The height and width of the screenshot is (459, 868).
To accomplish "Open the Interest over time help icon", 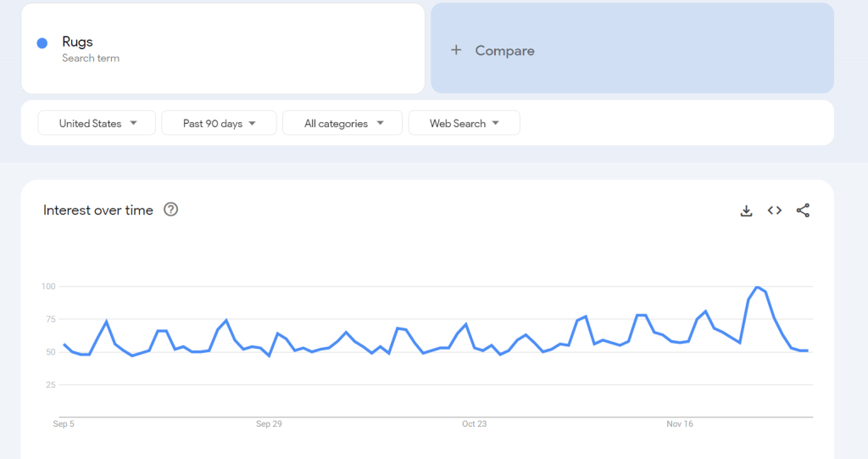I will pos(170,210).
